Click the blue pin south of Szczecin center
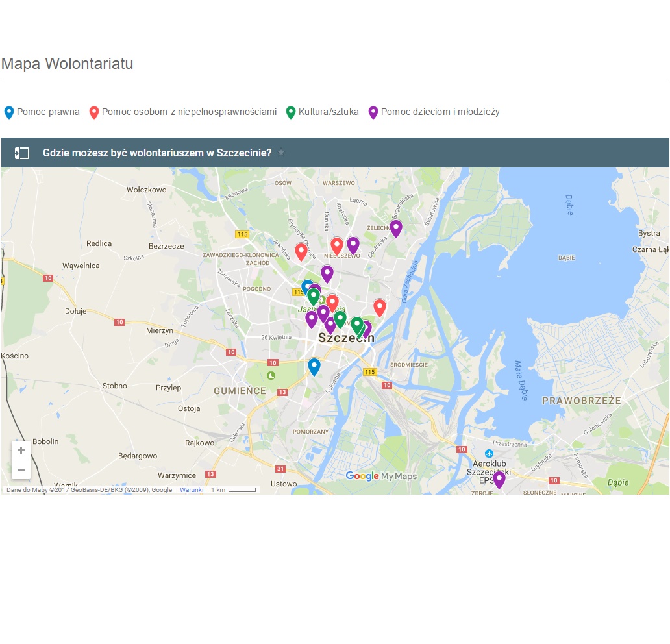 [x=314, y=367]
